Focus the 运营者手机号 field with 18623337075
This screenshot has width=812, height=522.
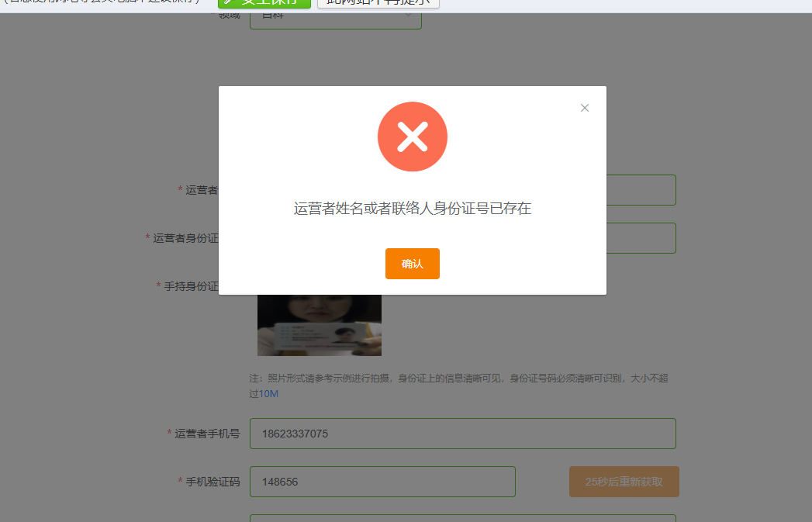tap(463, 434)
